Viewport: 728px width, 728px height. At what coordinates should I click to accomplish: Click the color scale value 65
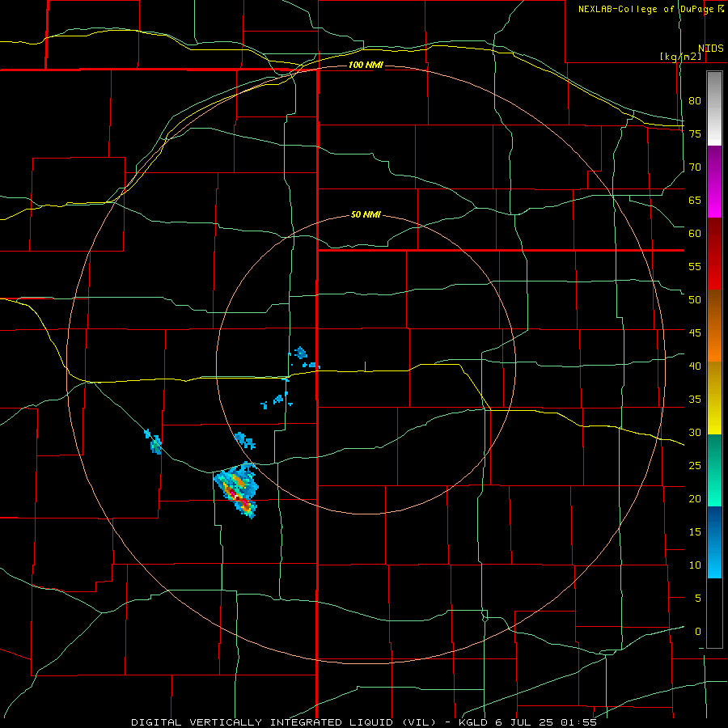695,200
